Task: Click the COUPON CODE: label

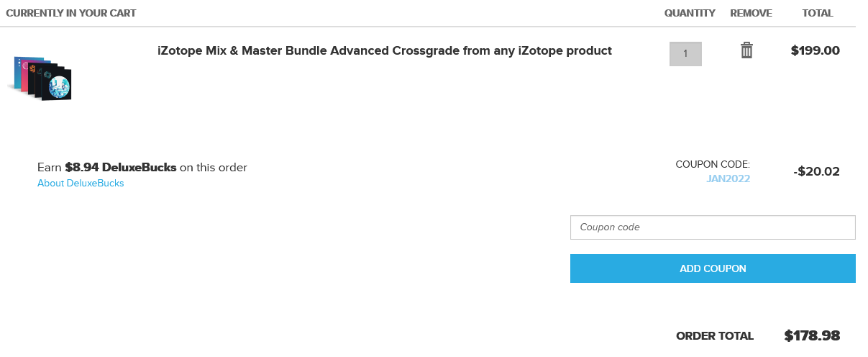Action: coord(713,165)
